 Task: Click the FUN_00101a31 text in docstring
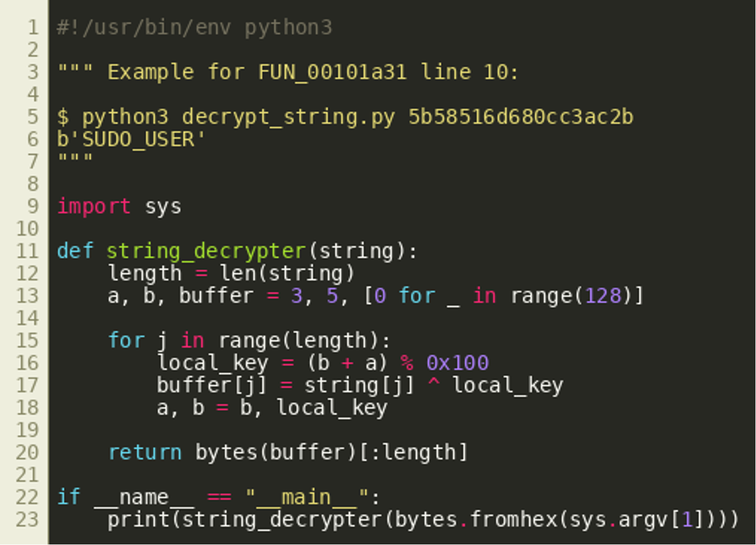pyautogui.click(x=331, y=72)
